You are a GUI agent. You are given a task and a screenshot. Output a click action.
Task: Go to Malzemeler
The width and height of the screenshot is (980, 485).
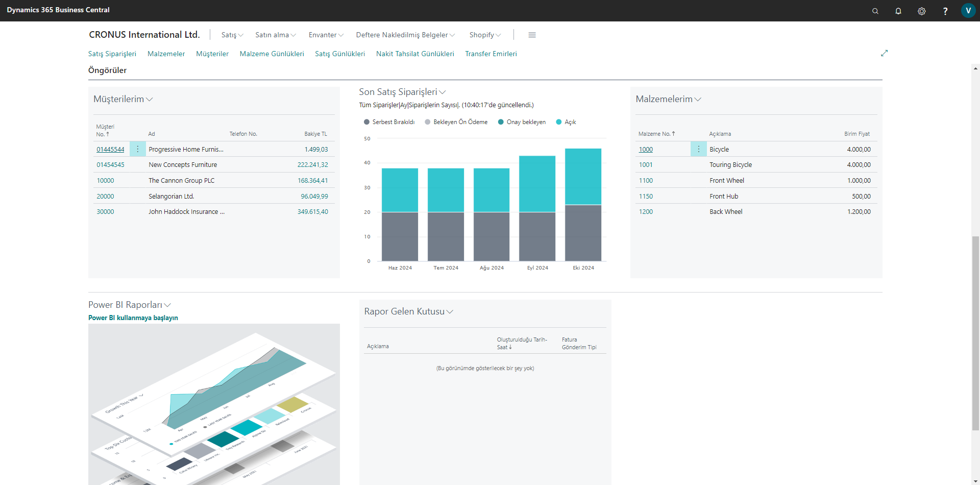[166, 54]
